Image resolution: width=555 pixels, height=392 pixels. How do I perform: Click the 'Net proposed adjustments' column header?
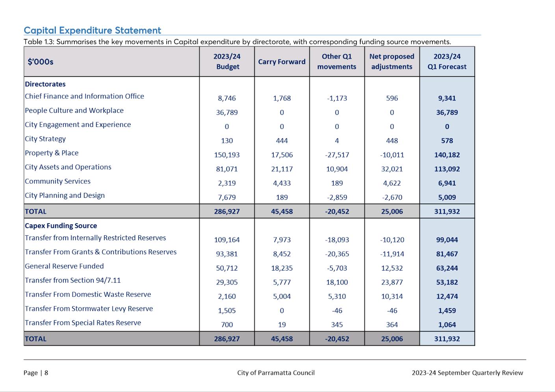coord(392,61)
